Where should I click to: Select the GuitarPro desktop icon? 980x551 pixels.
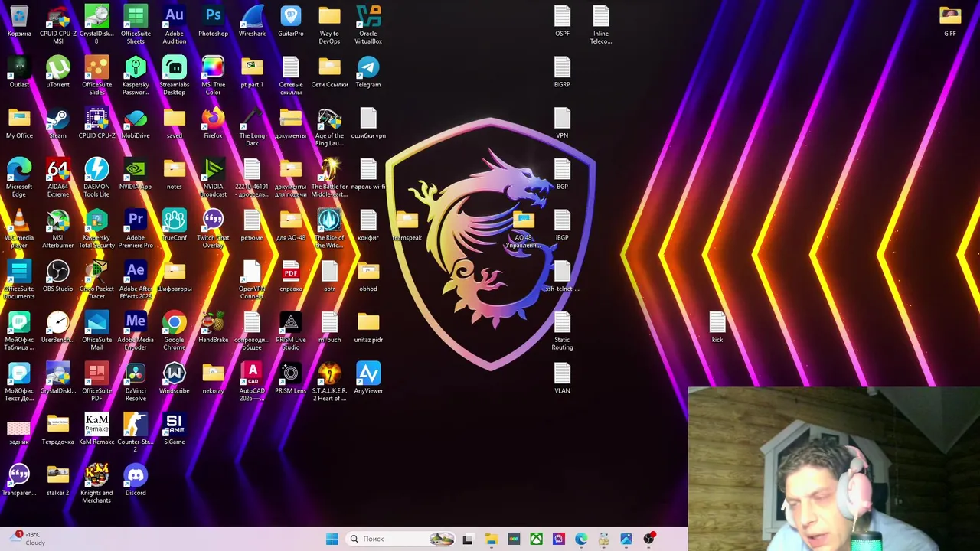point(291,21)
